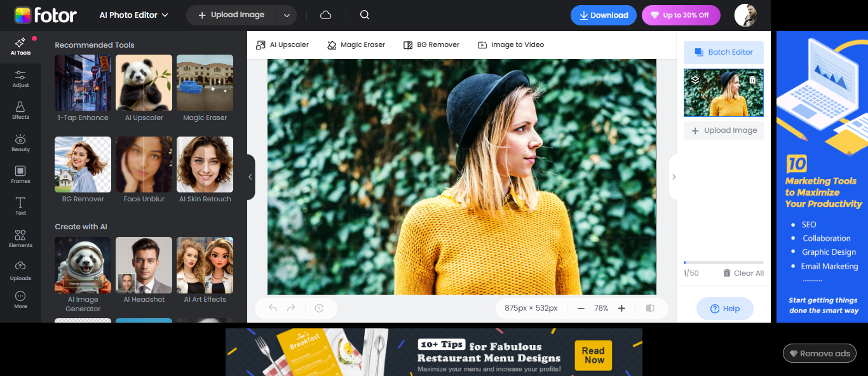
Task: Click the upload progress bar
Action: (x=724, y=262)
